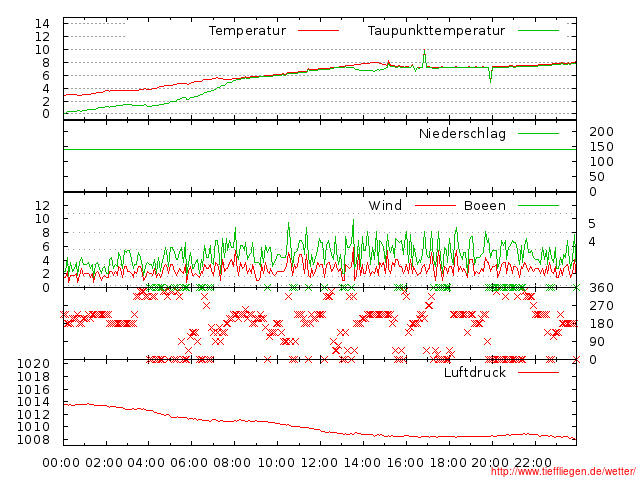Click the Luftdruck legend label
This screenshot has width=640, height=480.
475,372
